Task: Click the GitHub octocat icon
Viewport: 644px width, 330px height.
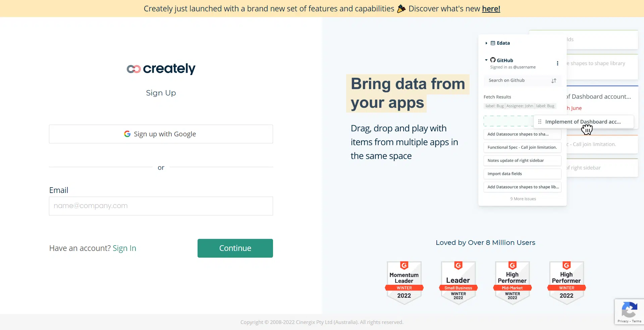Action: (493, 60)
